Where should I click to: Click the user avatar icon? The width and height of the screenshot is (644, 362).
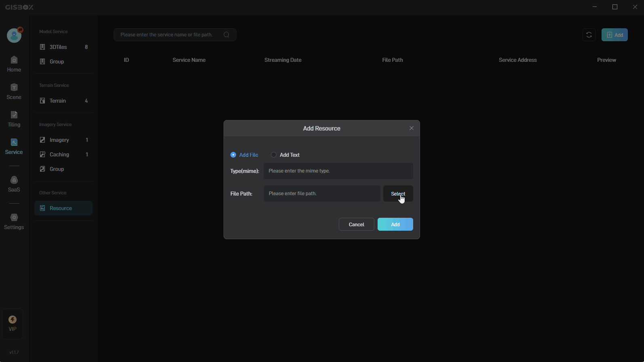click(14, 36)
